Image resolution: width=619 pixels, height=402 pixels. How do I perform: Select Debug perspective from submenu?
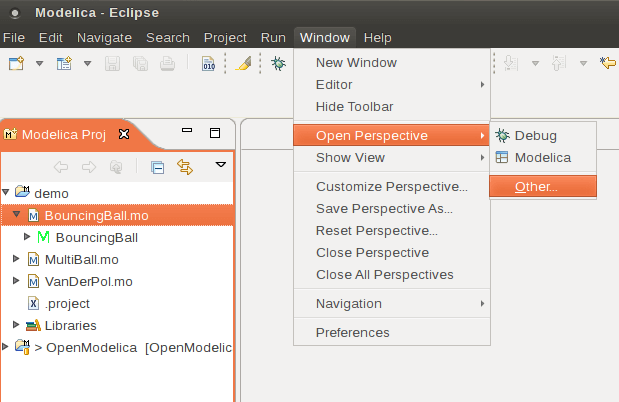tap(535, 135)
